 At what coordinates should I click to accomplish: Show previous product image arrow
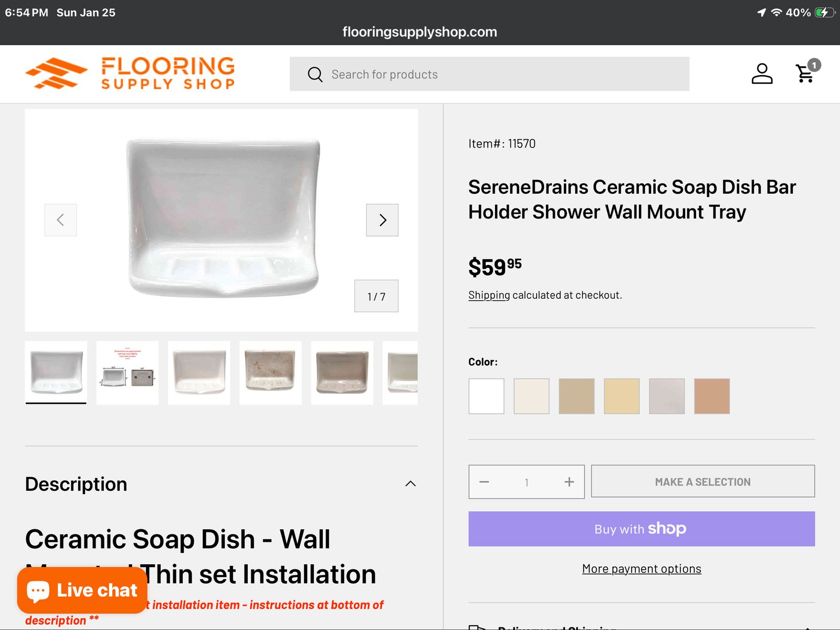click(60, 220)
